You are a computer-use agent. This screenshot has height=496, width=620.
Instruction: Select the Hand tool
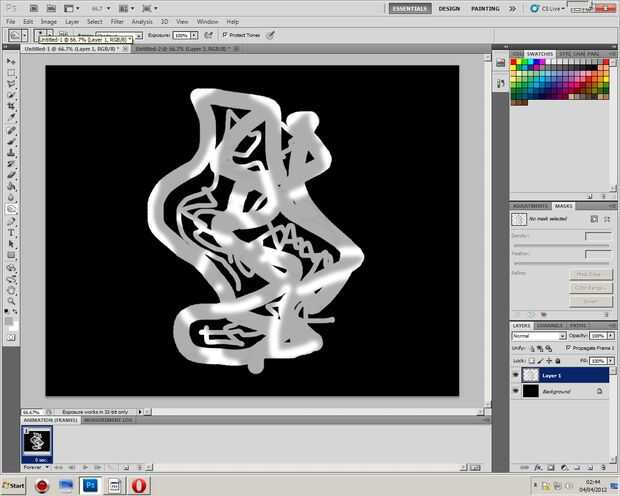(x=11, y=291)
